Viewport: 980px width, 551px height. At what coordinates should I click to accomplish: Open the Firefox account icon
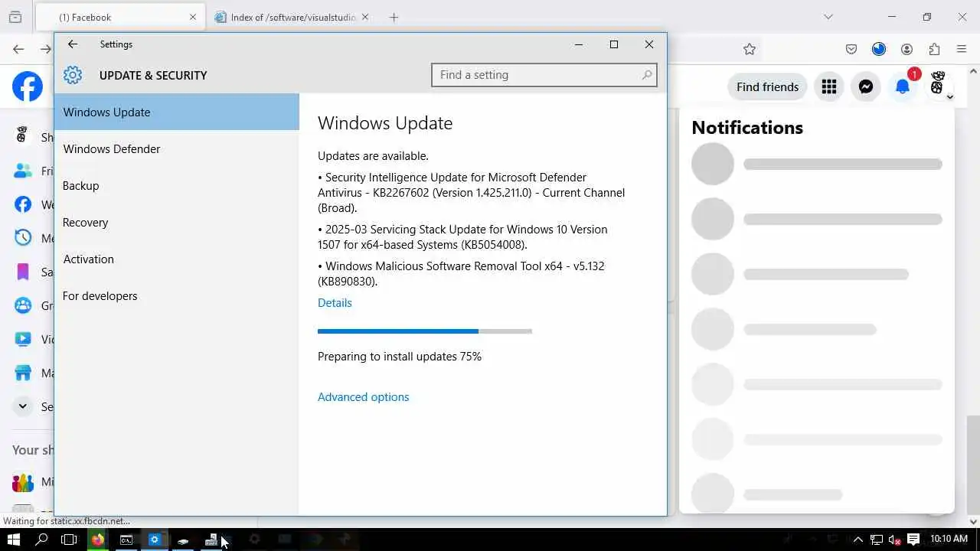pyautogui.click(x=906, y=49)
